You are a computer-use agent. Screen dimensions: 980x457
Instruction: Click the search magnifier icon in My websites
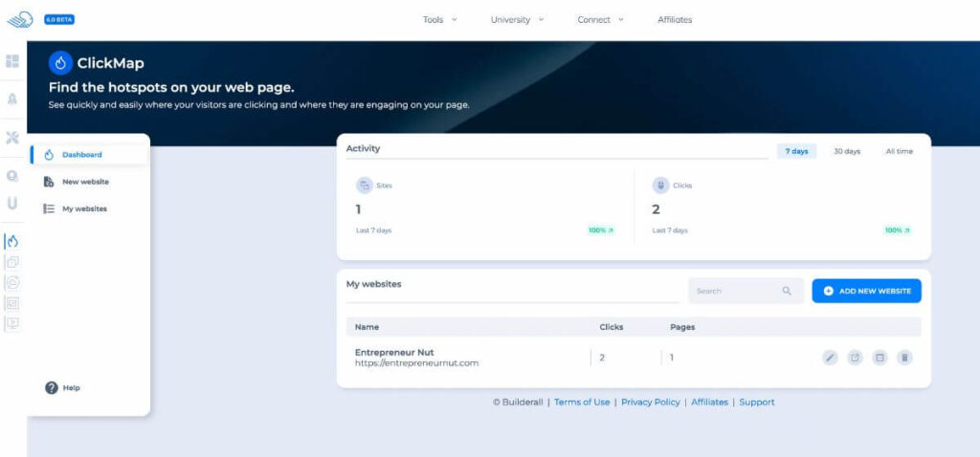787,291
